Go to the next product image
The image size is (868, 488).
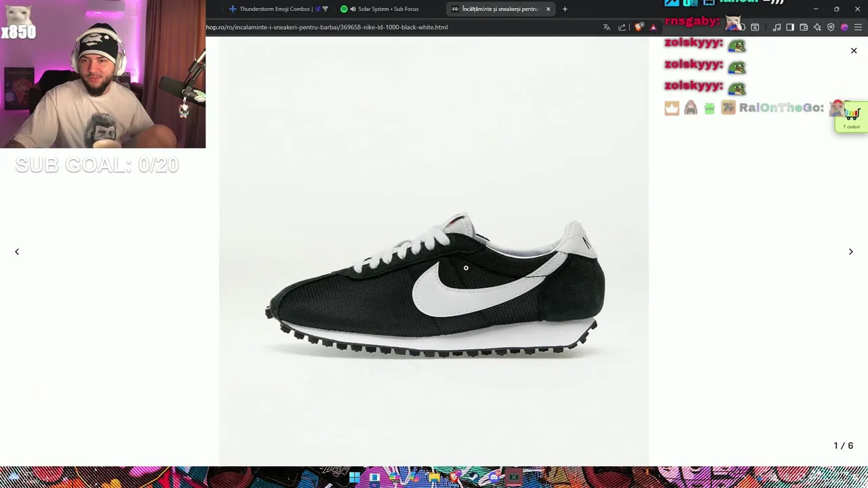[x=850, y=251]
